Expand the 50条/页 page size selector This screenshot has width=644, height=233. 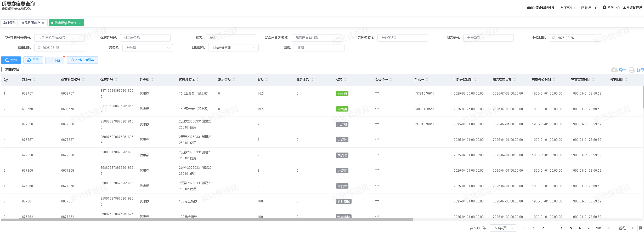(503, 228)
